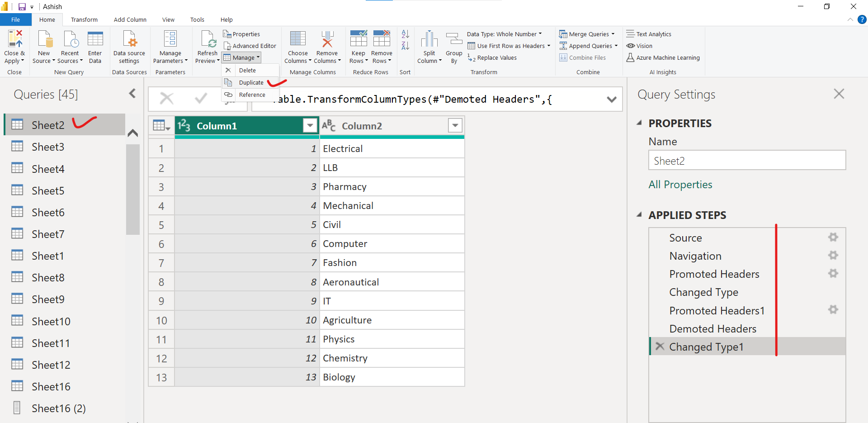Viewport: 868px width, 423px height.
Task: Open All Properties
Action: coord(680,184)
